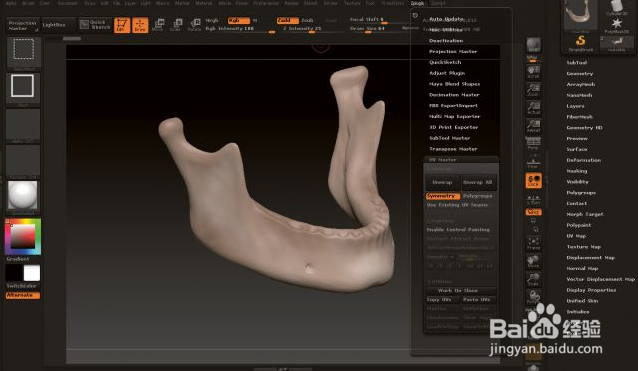This screenshot has width=638, height=371.
Task: Select the Rotate transform icon
Action: 194,25
